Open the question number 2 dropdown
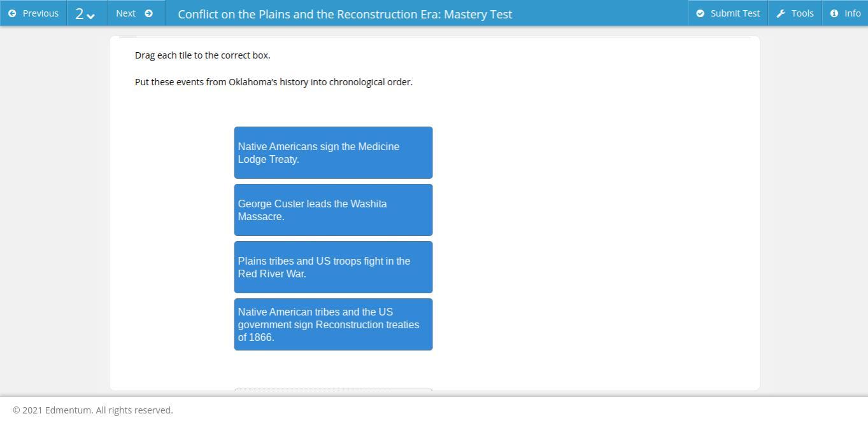 click(87, 13)
